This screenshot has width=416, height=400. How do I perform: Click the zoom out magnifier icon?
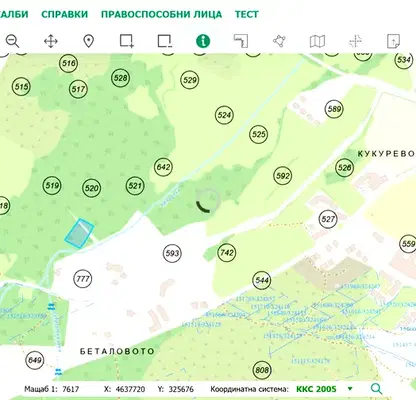tap(12, 41)
